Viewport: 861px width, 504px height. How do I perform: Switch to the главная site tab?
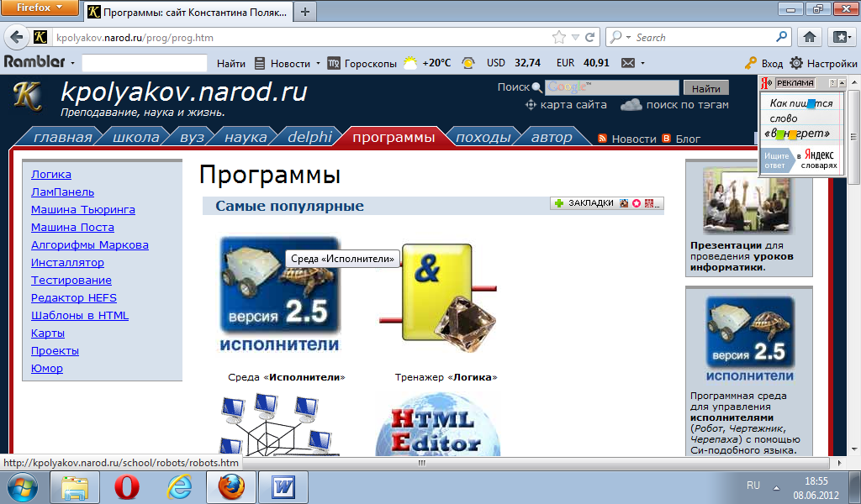tap(62, 137)
